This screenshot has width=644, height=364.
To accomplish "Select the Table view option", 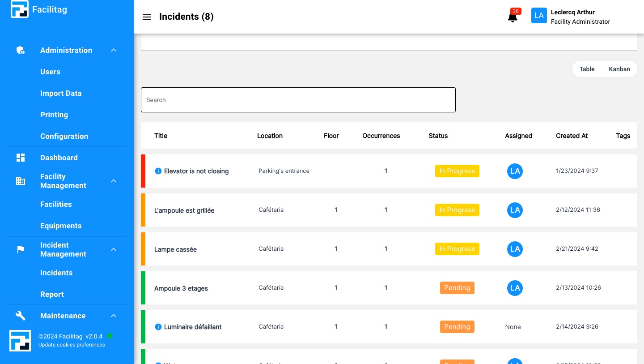I will coord(587,69).
